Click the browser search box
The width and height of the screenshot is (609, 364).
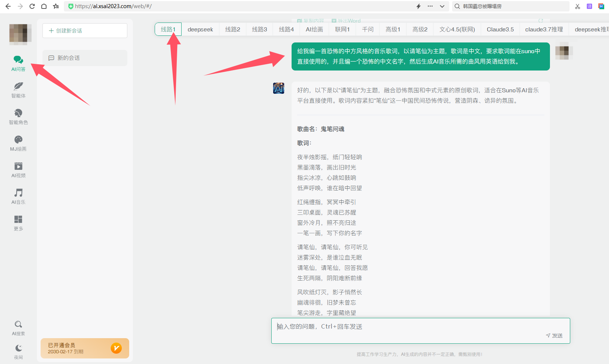(x=511, y=6)
